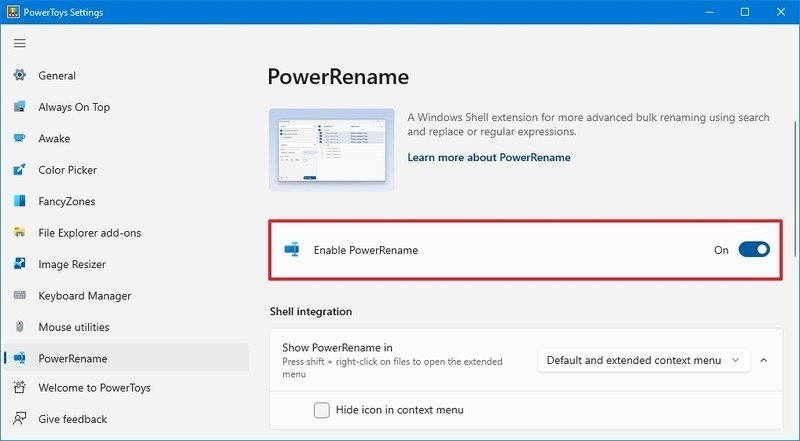Viewport: 800px width, 441px height.
Task: Click the Always On Top icon
Action: point(19,107)
